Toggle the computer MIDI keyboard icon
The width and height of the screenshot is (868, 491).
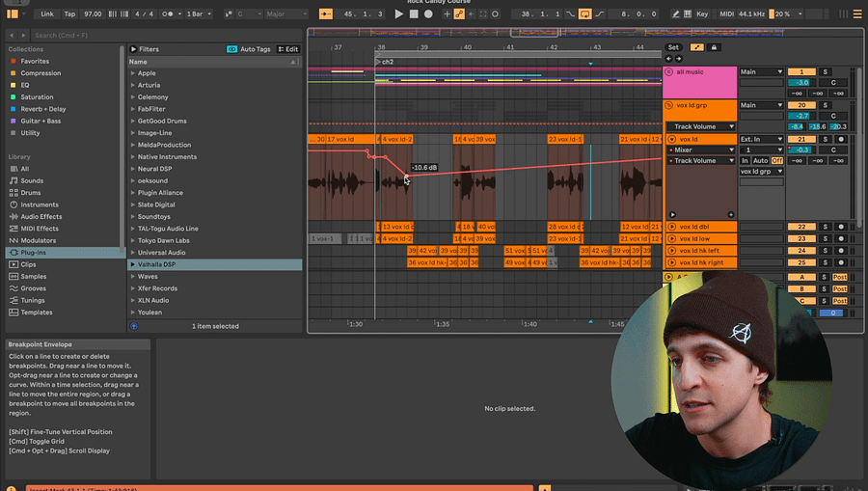tap(688, 14)
